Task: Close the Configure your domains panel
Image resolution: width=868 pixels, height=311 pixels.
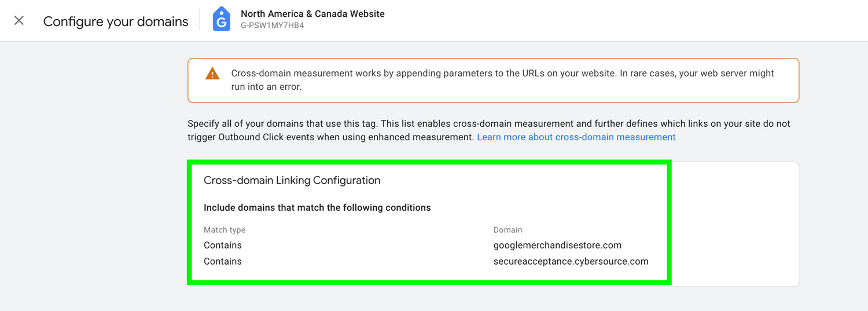Action: click(19, 21)
